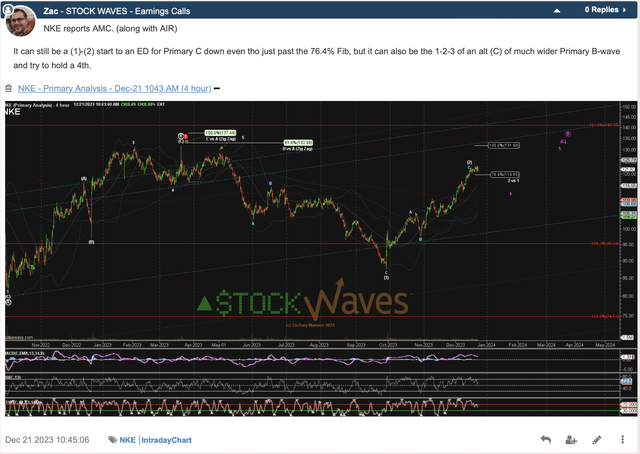Click Zac's profile avatar photo

point(20,22)
